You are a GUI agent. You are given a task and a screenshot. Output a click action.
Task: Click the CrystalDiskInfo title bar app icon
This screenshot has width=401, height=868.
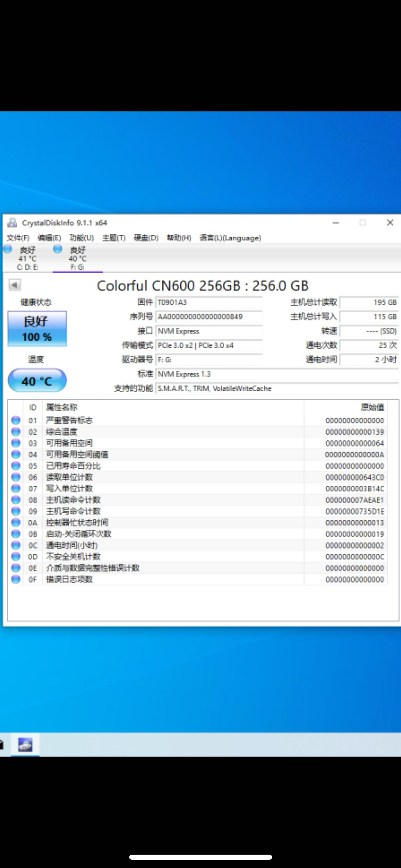(12, 223)
